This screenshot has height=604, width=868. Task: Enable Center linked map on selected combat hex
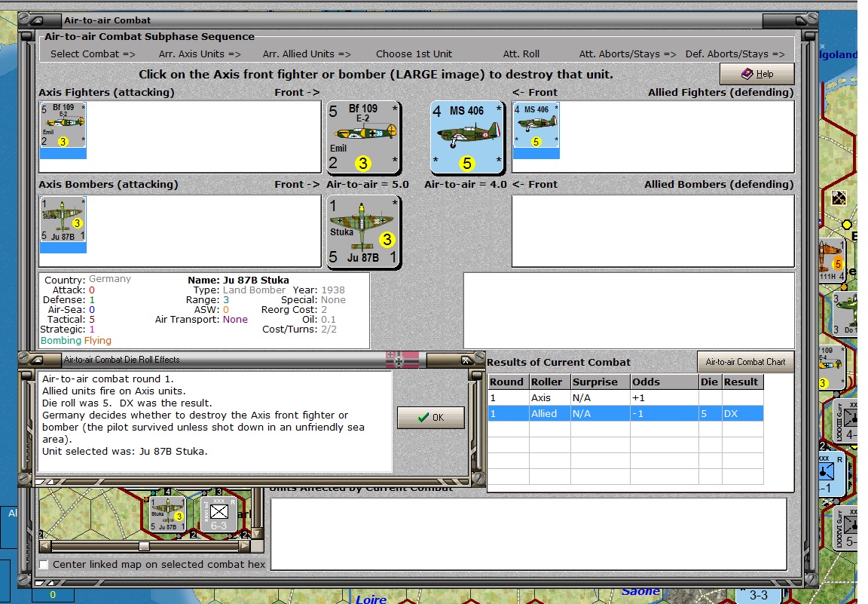pos(44,565)
